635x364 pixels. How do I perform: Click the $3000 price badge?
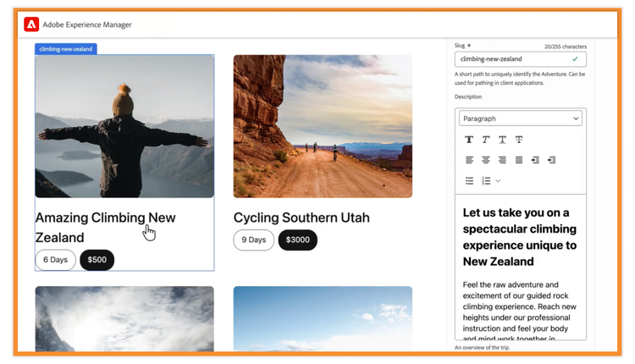297,240
